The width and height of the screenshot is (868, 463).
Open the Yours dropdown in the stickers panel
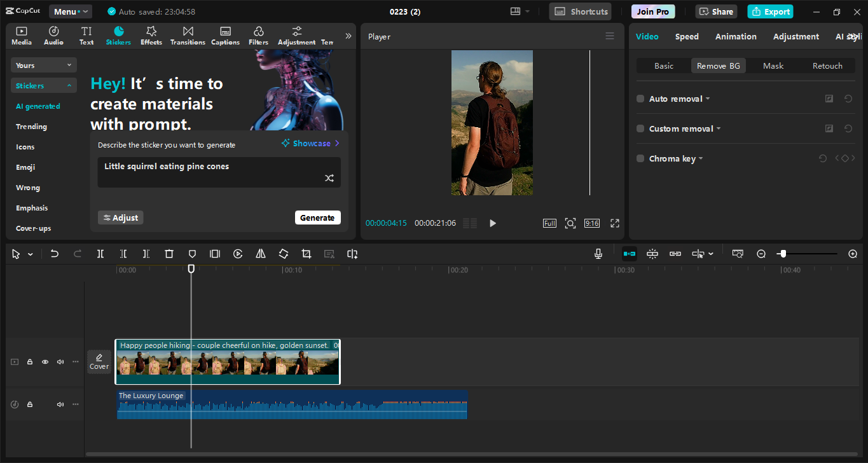[43, 64]
